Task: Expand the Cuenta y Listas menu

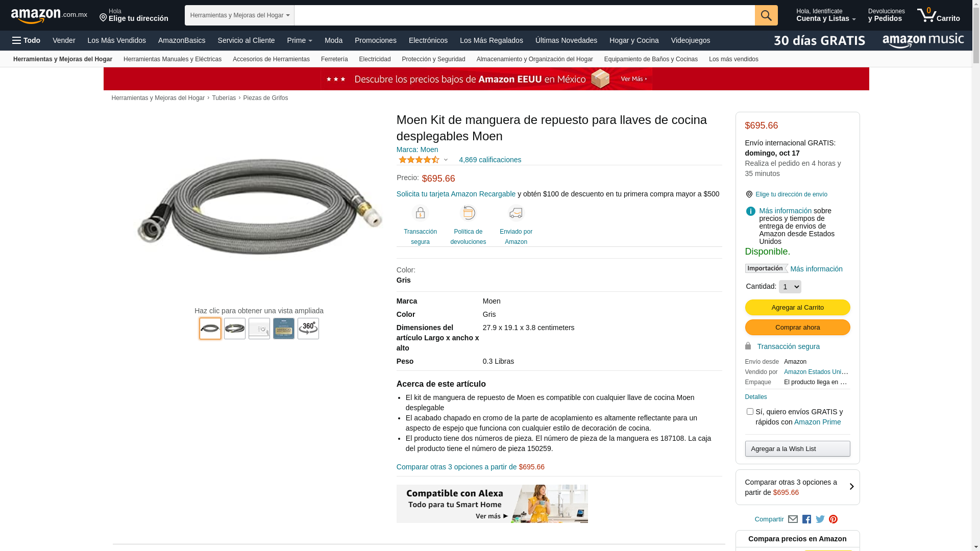Action: coord(826,15)
